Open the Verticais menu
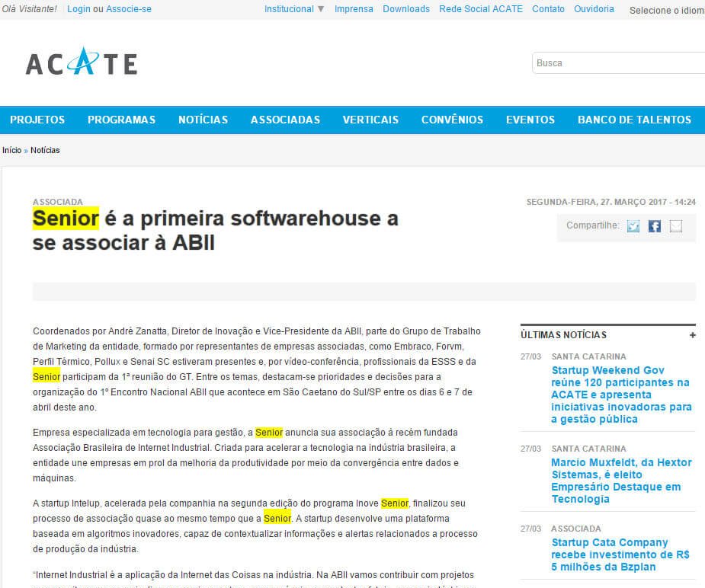 tap(370, 120)
